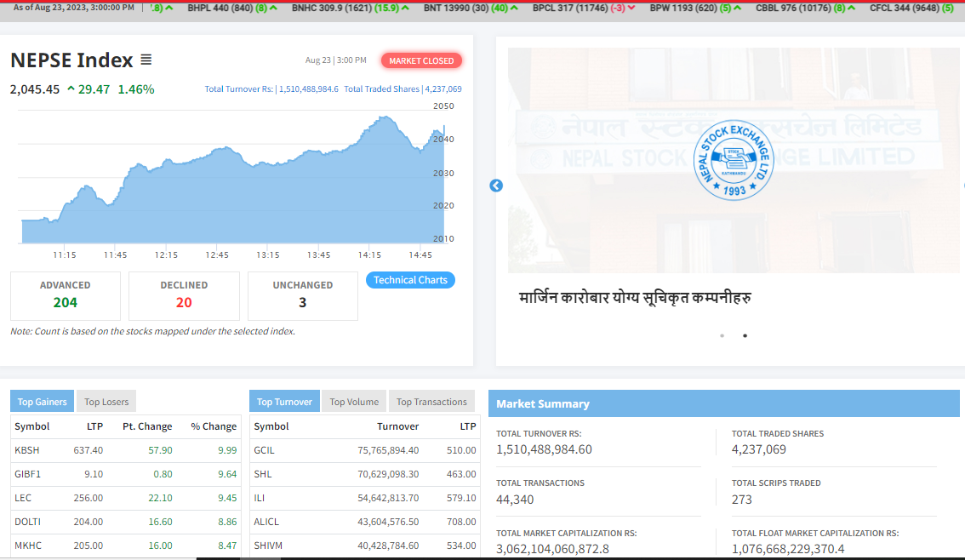
Task: Click the UNCHANGED count box showing 3
Action: click(303, 296)
